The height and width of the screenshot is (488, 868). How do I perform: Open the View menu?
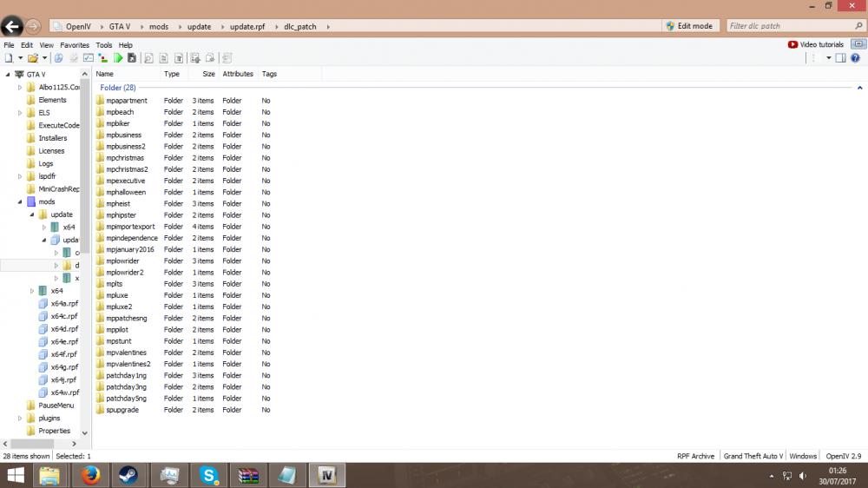(47, 45)
